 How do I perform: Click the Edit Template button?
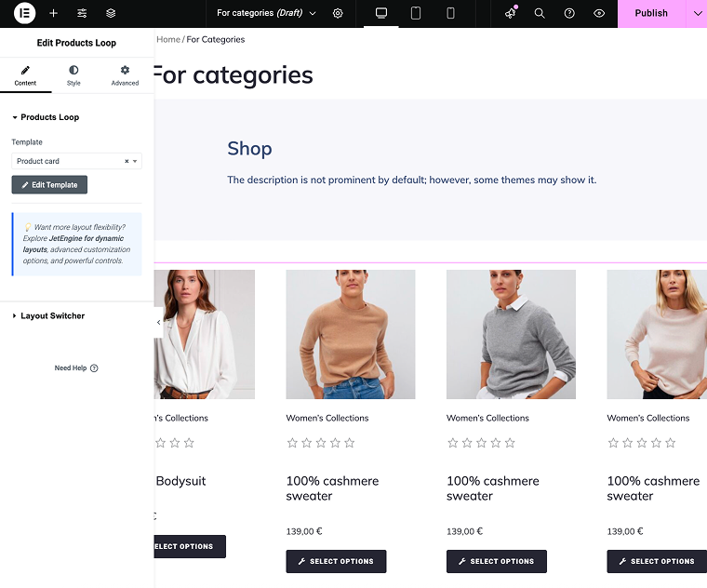click(49, 185)
